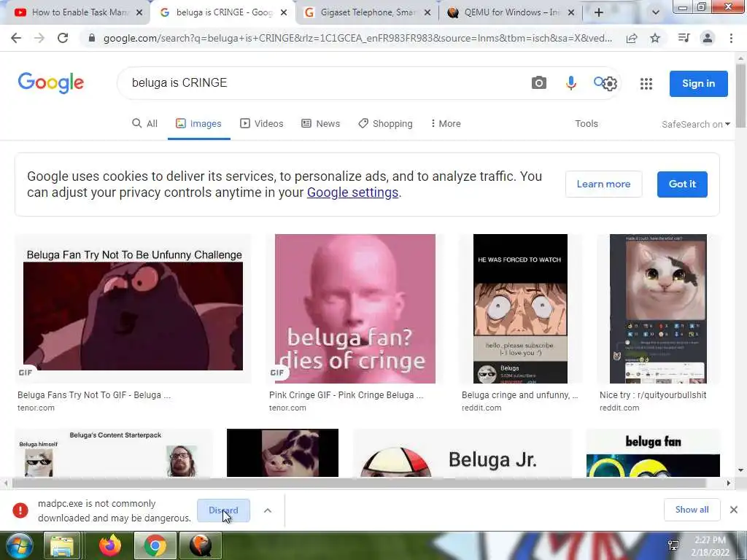Close the YouTube tab
The width and height of the screenshot is (747, 560).
[139, 12]
